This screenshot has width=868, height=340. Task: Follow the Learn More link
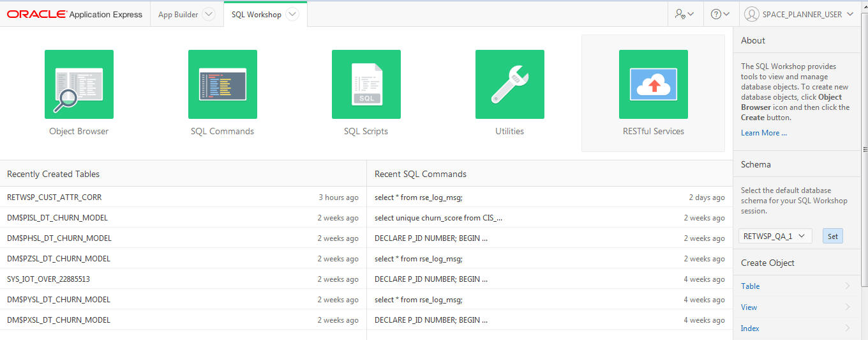[x=764, y=133]
